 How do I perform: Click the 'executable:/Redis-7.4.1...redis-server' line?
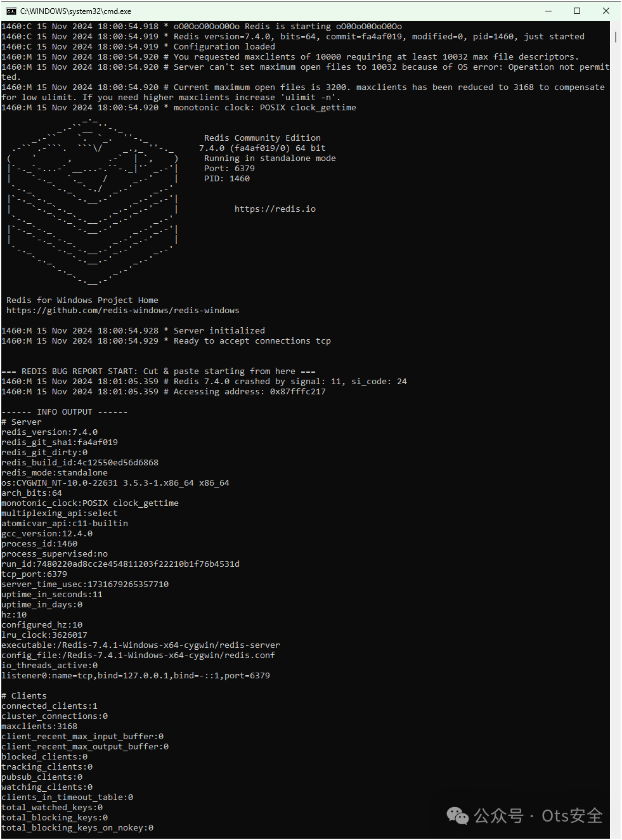coord(141,645)
